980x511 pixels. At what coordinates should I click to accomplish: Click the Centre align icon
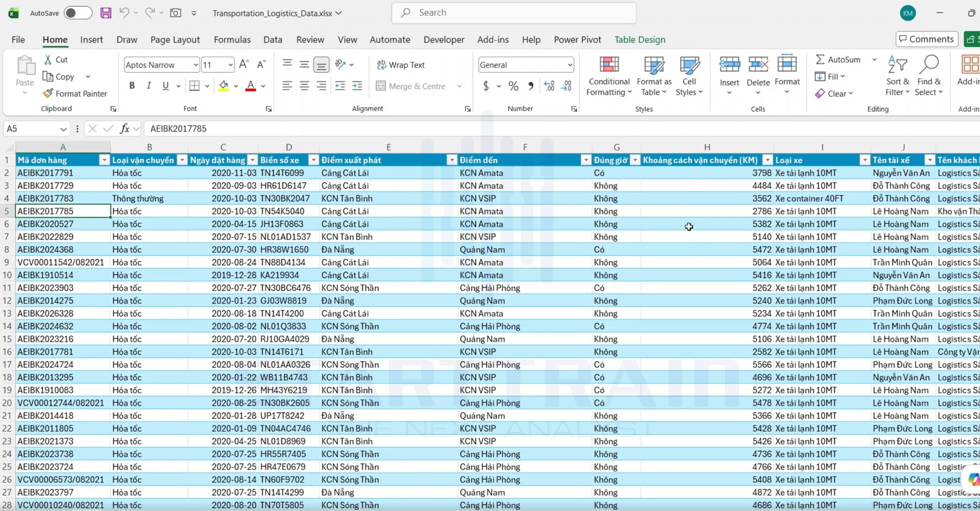click(x=304, y=86)
